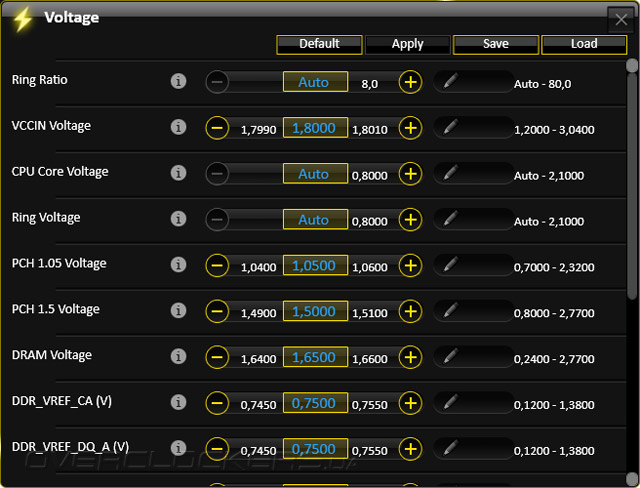Viewport: 640px width, 488px height.
Task: Click the 1,7990 lower VCCIN value
Action: tap(258, 130)
